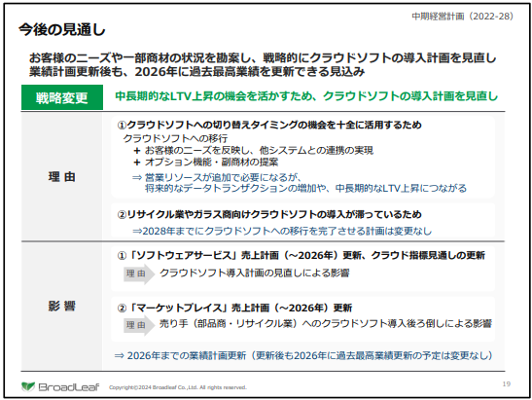Click the line ⇒ 2026年までの業績計画更新

click(303, 355)
